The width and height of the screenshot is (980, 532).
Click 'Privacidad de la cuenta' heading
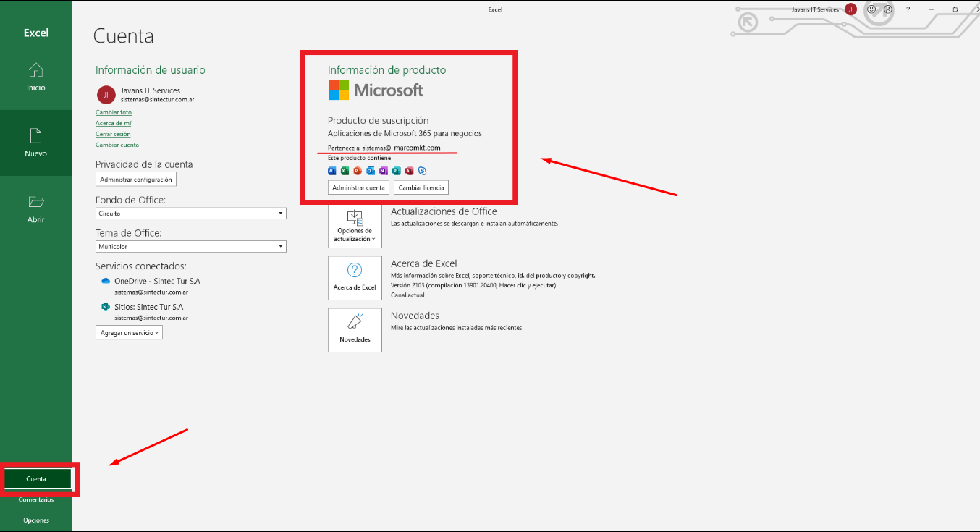click(x=144, y=164)
